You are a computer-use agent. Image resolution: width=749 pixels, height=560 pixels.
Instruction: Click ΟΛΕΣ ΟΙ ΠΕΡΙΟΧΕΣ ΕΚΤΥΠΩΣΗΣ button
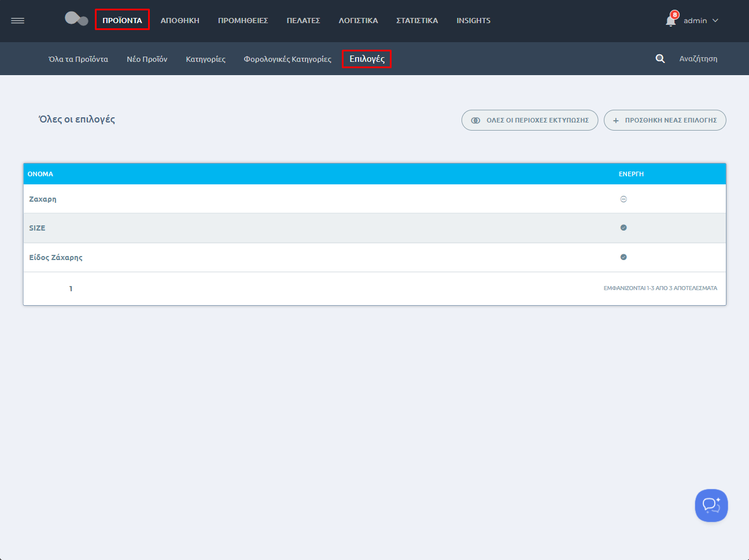530,120
